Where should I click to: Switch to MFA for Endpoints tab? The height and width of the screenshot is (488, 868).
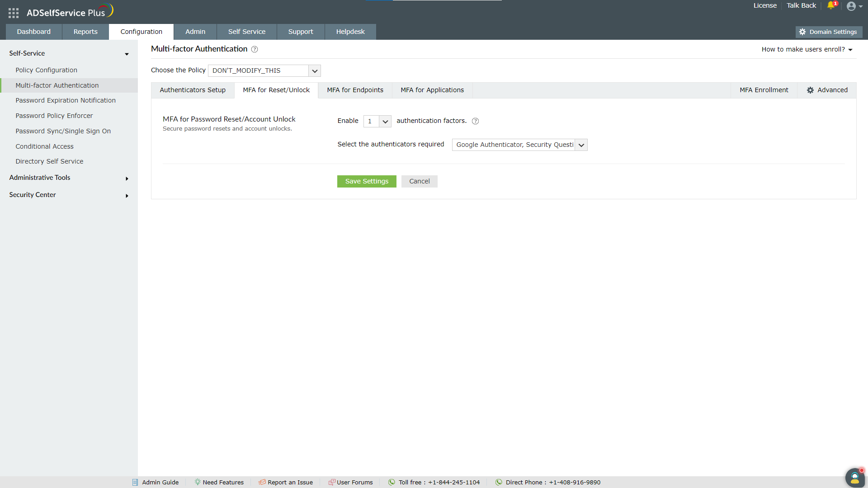click(x=355, y=90)
